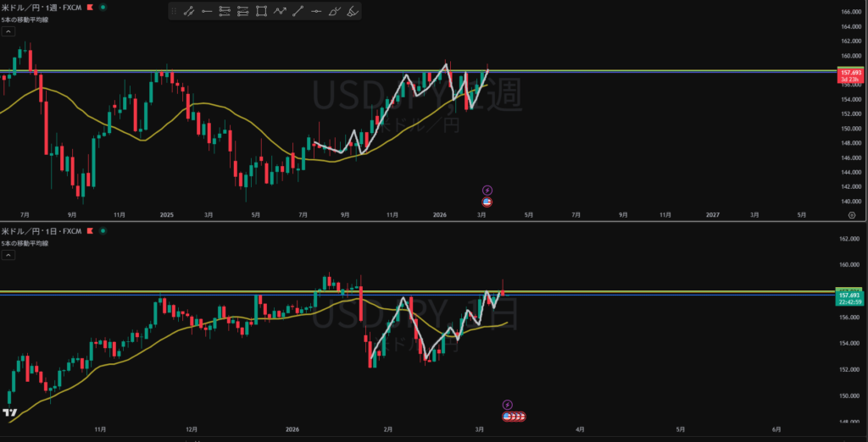Select 5本の移動平均線 label on daily chart
Image resolution: width=868 pixels, height=442 pixels.
pyautogui.click(x=25, y=243)
